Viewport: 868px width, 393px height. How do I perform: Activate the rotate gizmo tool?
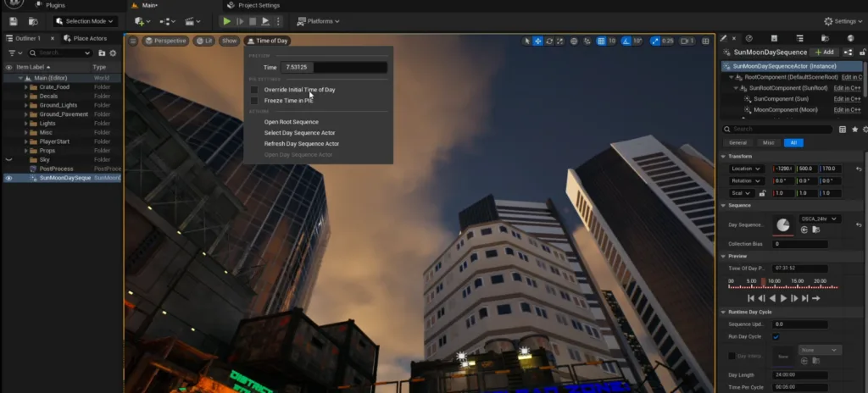549,41
